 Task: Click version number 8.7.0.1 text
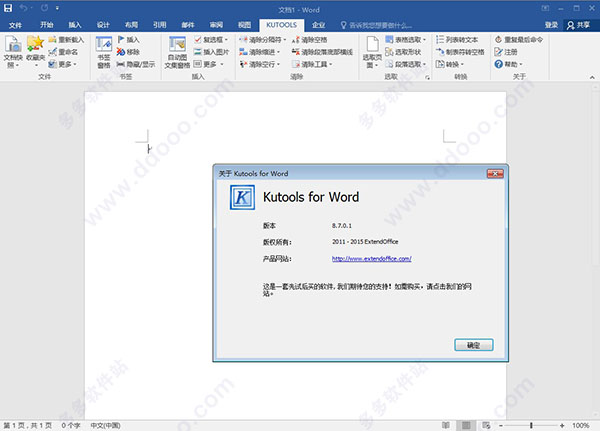342,226
